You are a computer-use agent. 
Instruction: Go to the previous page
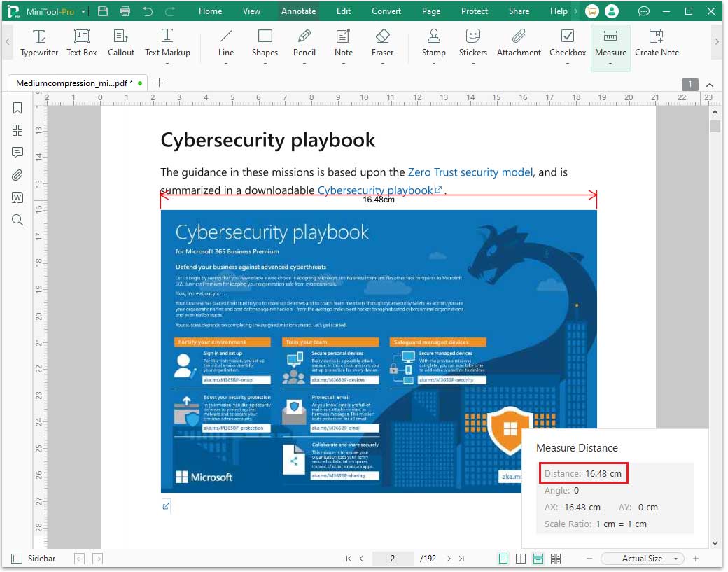[x=361, y=559]
